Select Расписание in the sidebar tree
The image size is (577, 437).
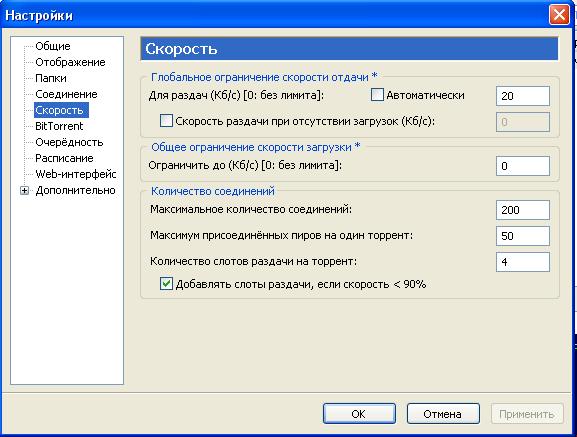[x=64, y=158]
